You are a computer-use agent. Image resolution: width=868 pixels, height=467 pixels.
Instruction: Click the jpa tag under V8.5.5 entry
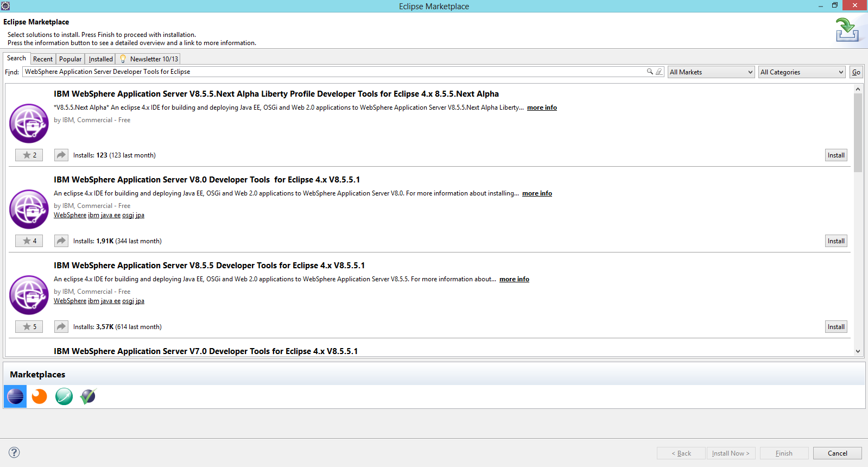pos(140,301)
